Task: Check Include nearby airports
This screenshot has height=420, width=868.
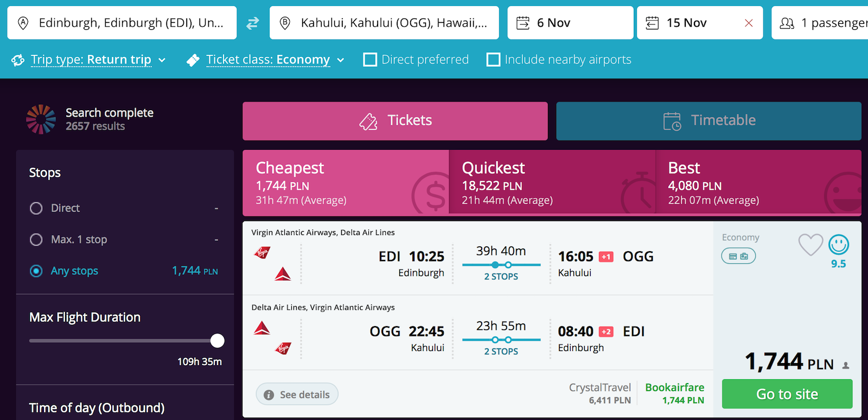Action: [493, 59]
